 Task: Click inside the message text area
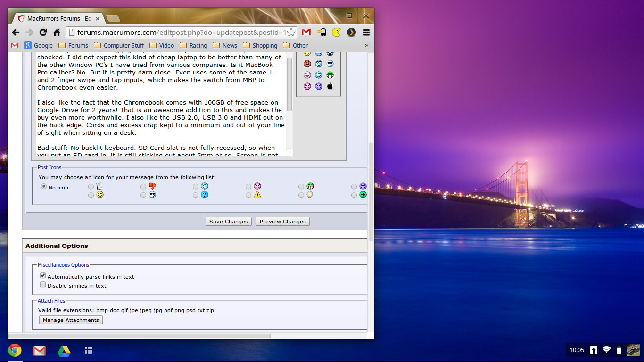[x=161, y=104]
